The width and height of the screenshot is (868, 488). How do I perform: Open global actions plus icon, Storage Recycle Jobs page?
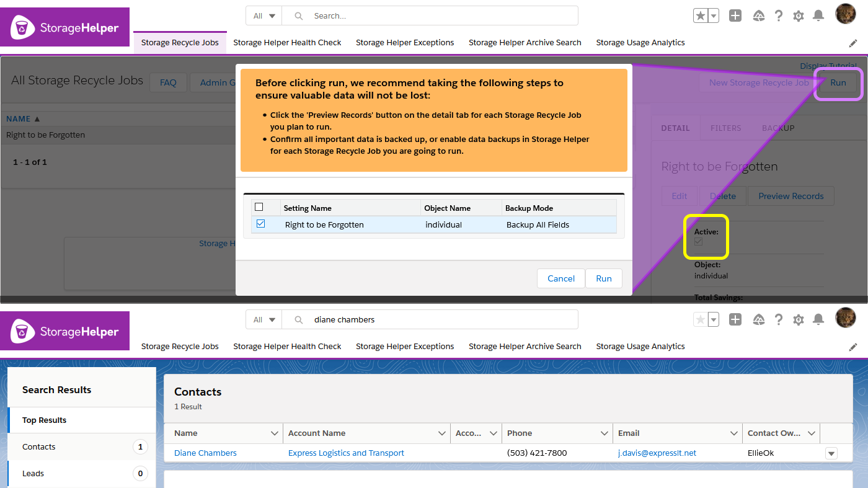[x=735, y=16]
